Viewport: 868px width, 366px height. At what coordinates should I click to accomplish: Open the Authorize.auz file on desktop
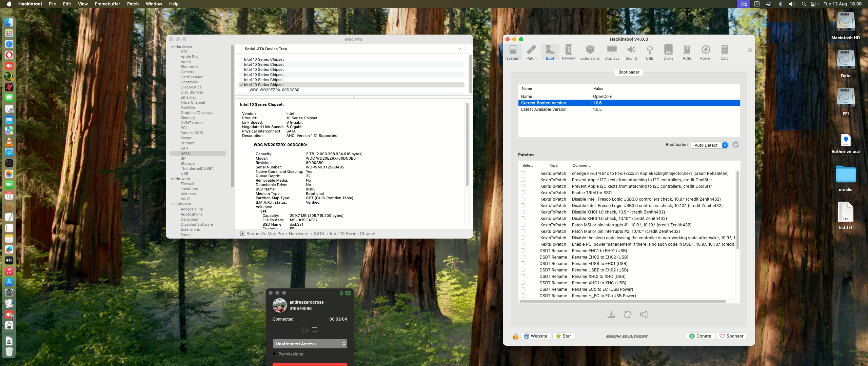coord(845,144)
